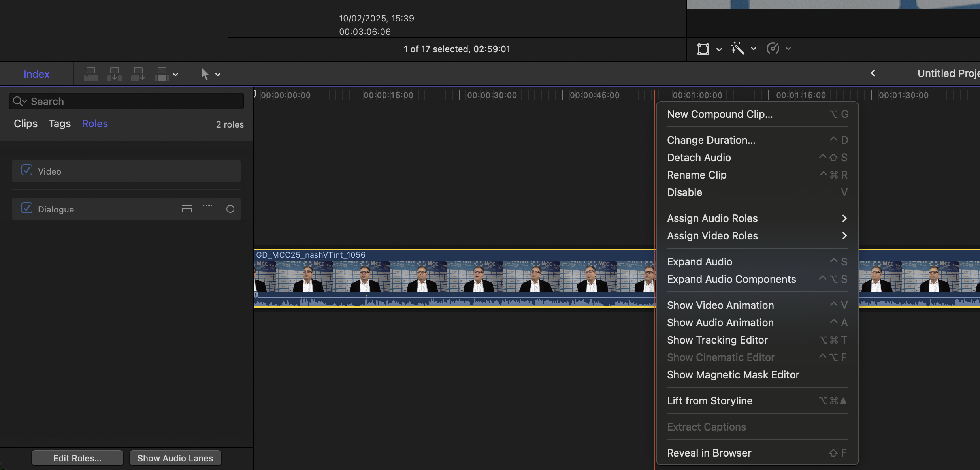980x470 pixels.
Task: Choose Detach Audio from context menu
Action: pos(699,158)
